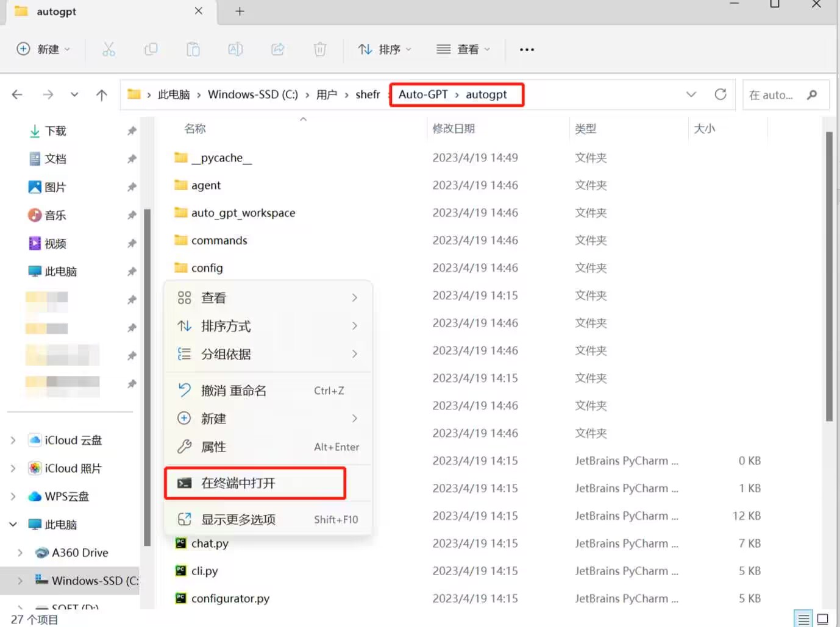Collapse 此电脑 tree node
This screenshot has width=840, height=627.
point(13,524)
